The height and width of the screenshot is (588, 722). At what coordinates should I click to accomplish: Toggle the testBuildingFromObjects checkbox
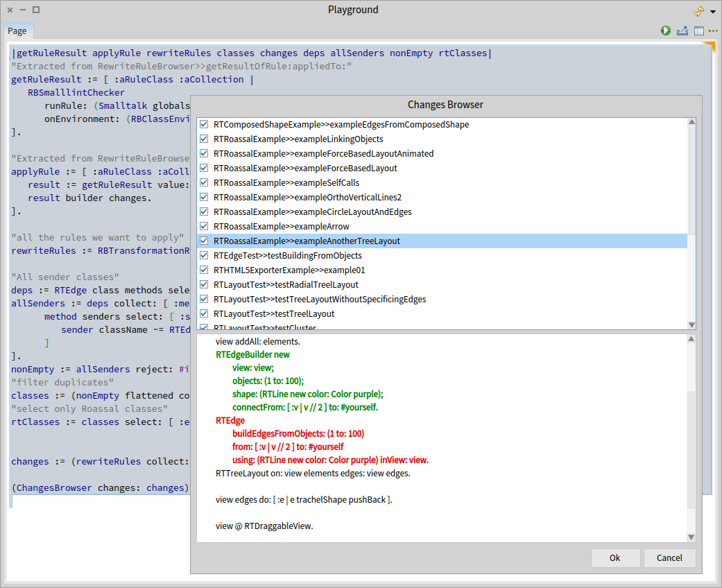point(204,256)
